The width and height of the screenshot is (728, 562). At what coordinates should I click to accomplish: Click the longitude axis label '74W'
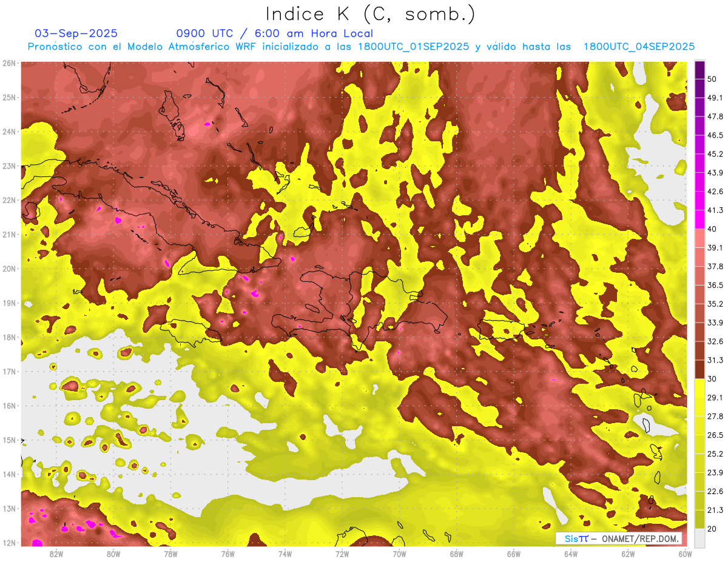tap(285, 554)
